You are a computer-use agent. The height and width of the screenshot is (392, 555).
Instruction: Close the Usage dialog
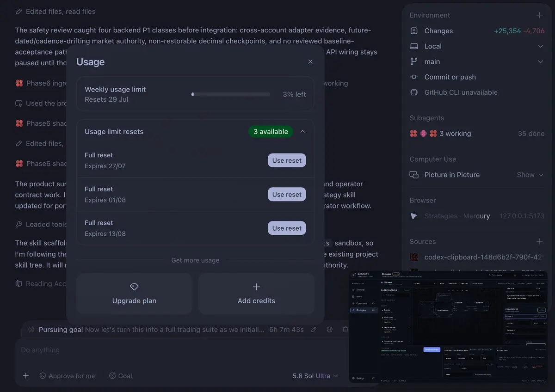pyautogui.click(x=310, y=61)
